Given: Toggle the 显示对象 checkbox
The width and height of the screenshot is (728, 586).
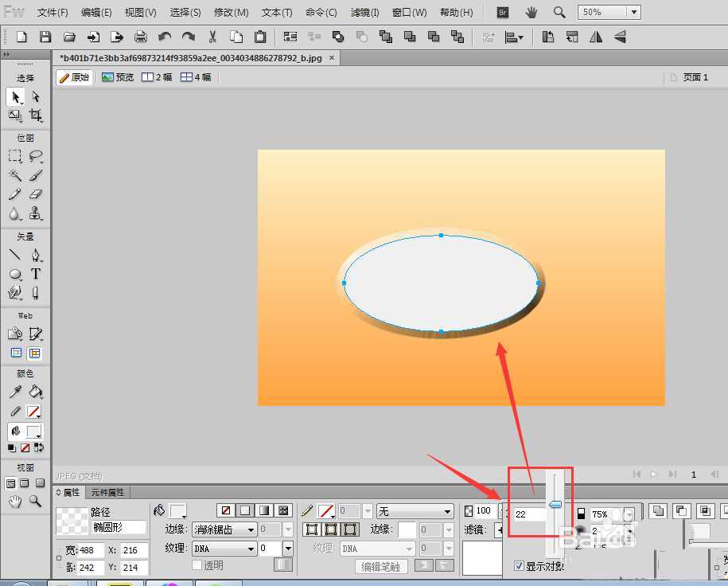Looking at the screenshot, I should coord(520,566).
